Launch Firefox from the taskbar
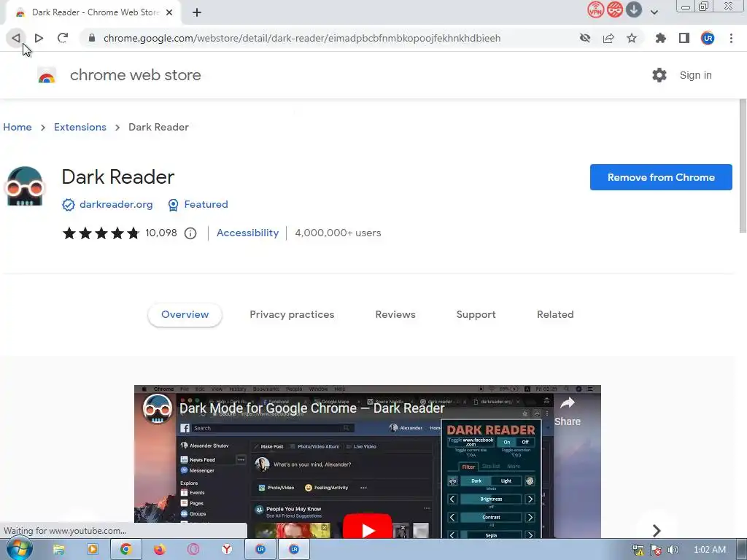The height and width of the screenshot is (560, 747). [159, 550]
